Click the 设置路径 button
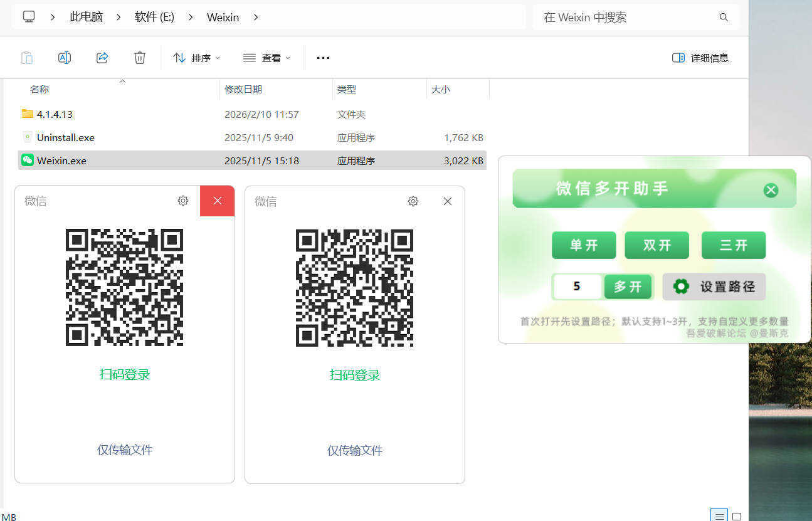This screenshot has height=521, width=812. [714, 287]
